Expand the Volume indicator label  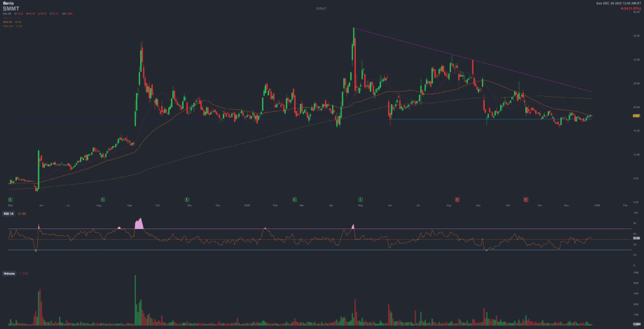[9, 274]
